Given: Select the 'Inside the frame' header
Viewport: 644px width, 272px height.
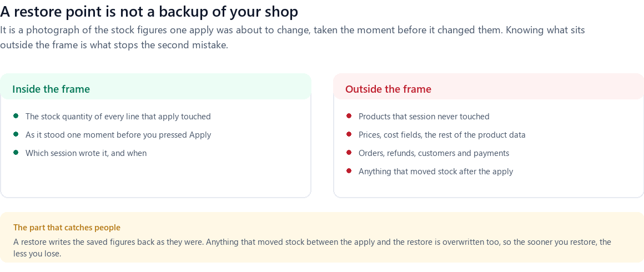Looking at the screenshot, I should point(51,89).
